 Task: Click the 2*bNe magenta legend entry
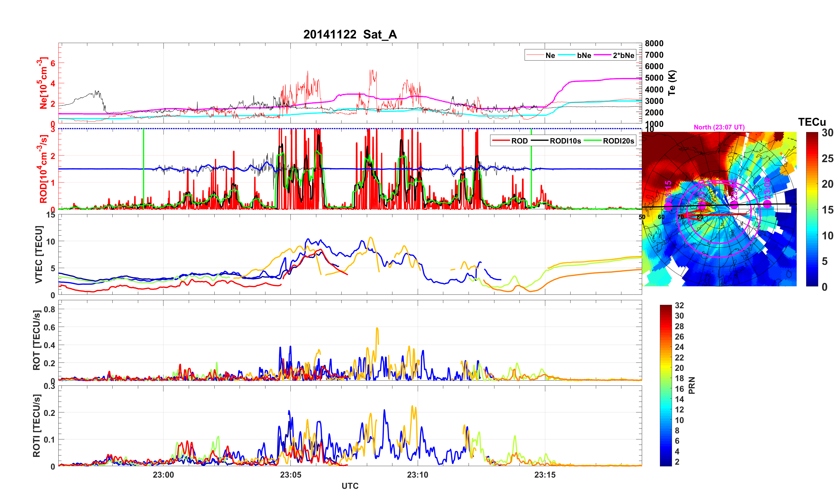(623, 55)
